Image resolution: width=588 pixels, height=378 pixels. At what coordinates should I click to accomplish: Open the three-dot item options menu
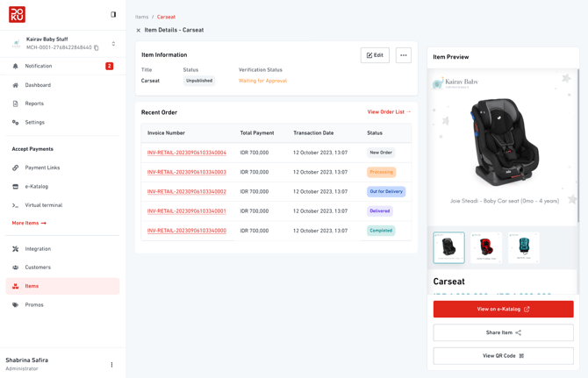pos(404,55)
